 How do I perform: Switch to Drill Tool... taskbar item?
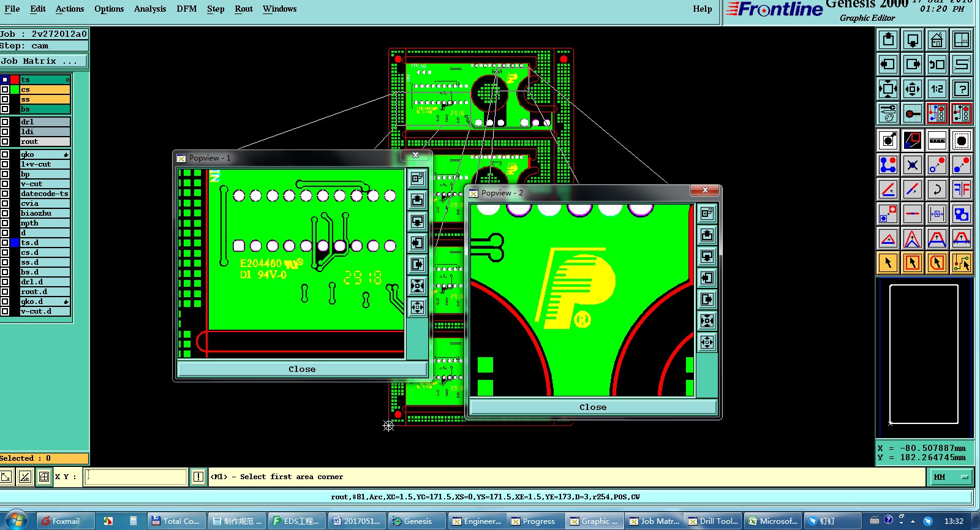point(713,521)
